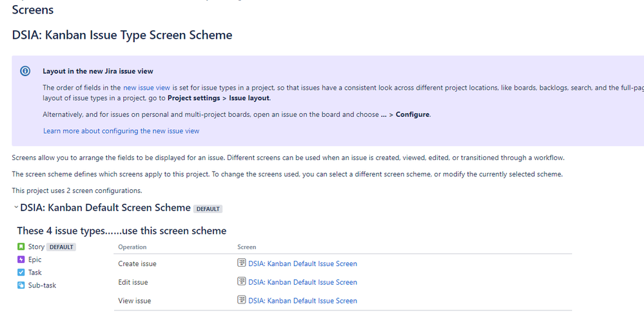Click the info icon in the purple banner
644x317 pixels.
tap(25, 71)
